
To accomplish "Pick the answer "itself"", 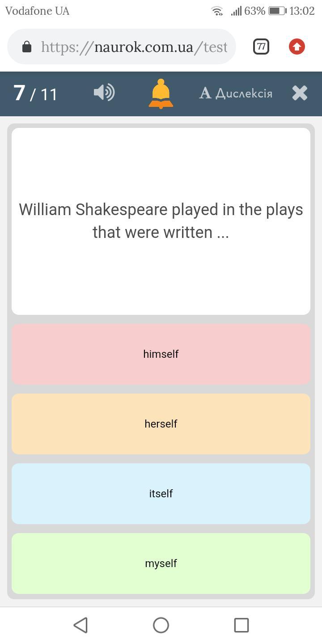I will coord(161,494).
